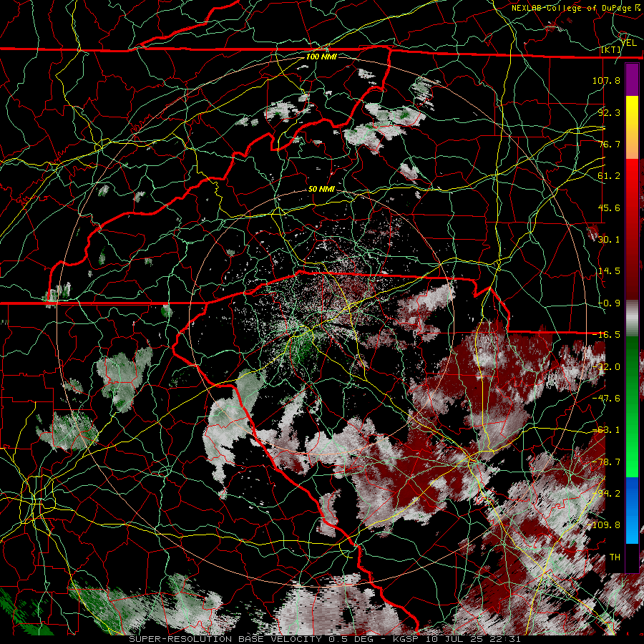Image resolution: width=644 pixels, height=644 pixels.
Task: Click the -47.6 scale value
Action: click(606, 399)
